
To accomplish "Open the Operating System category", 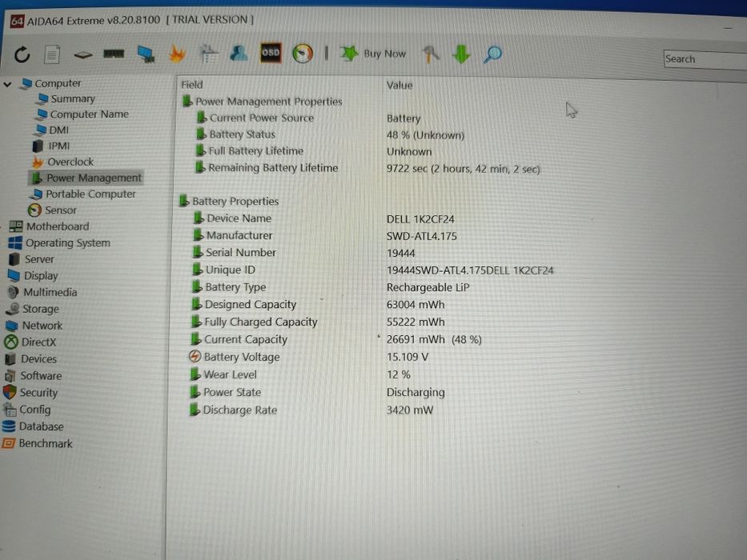I will 59,243.
